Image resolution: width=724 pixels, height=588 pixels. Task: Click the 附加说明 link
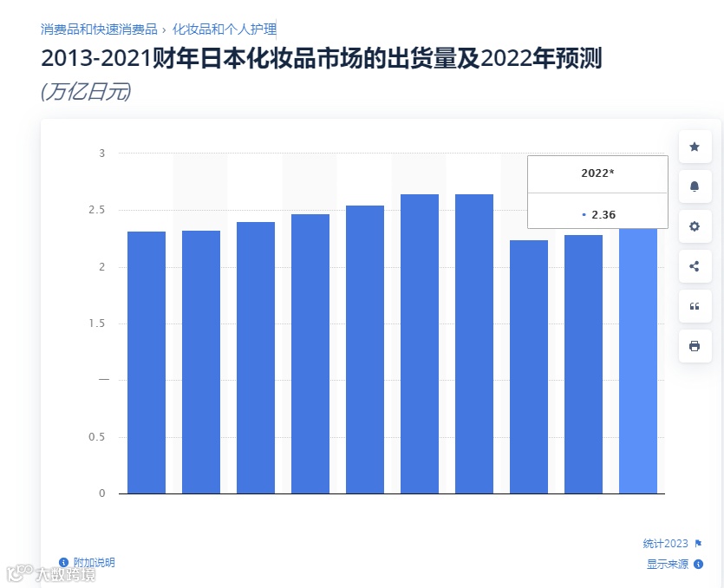[95, 562]
